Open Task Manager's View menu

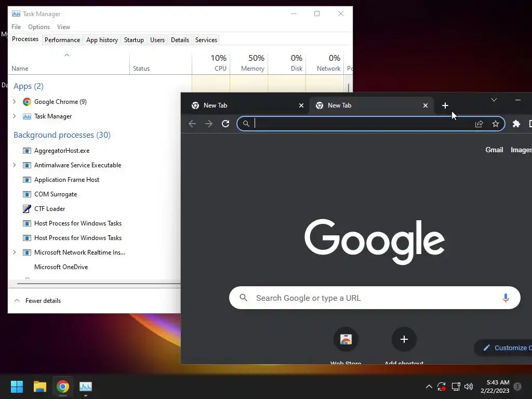63,27
